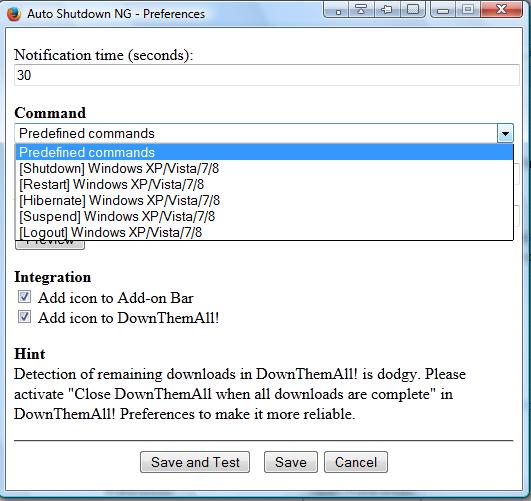Image resolution: width=531 pixels, height=501 pixels.
Task: Click the Save and Test button
Action: (x=195, y=462)
